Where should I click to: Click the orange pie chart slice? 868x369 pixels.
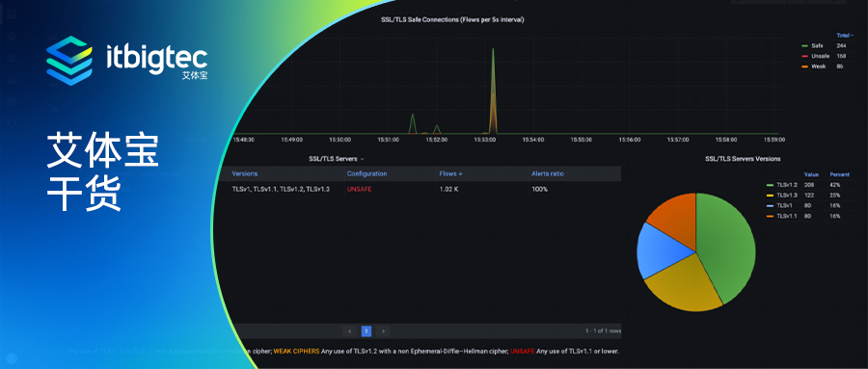click(675, 219)
